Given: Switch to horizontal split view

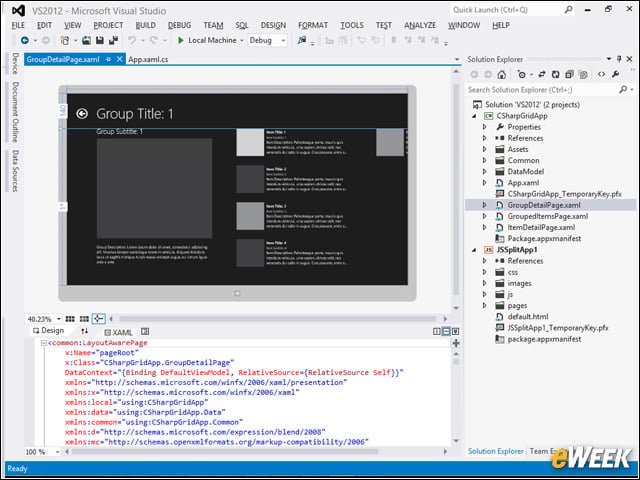Looking at the screenshot, I should [x=446, y=331].
